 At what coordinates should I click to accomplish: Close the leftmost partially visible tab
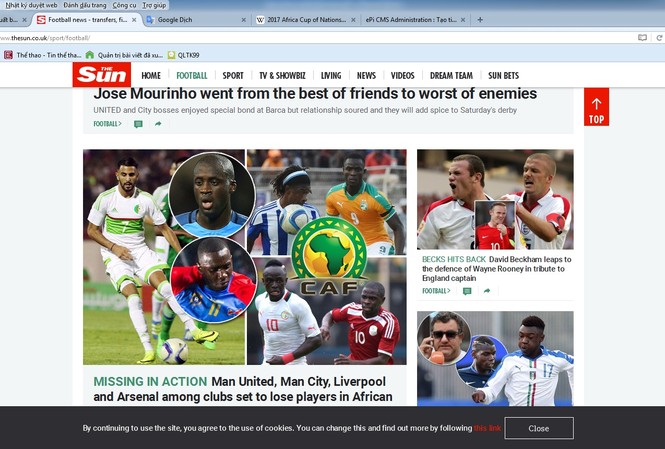[x=25, y=20]
